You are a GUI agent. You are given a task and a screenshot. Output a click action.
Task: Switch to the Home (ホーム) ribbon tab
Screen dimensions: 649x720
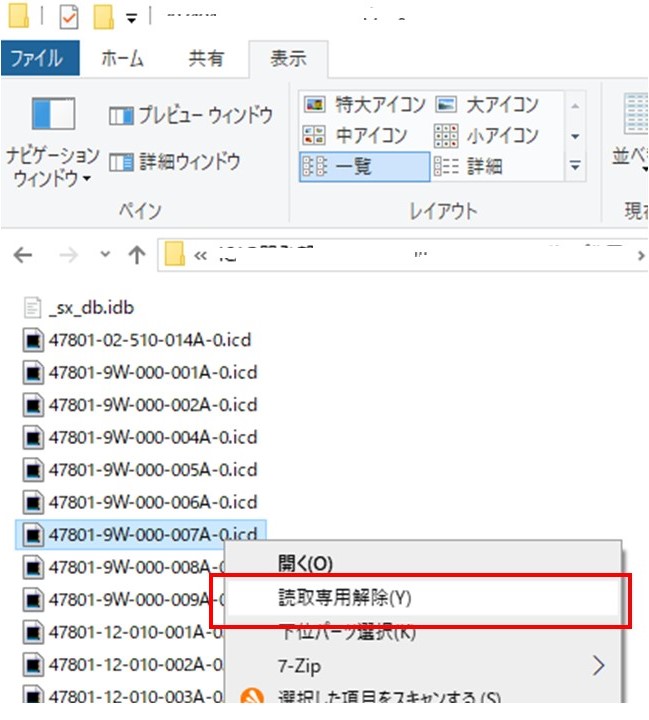click(x=122, y=59)
